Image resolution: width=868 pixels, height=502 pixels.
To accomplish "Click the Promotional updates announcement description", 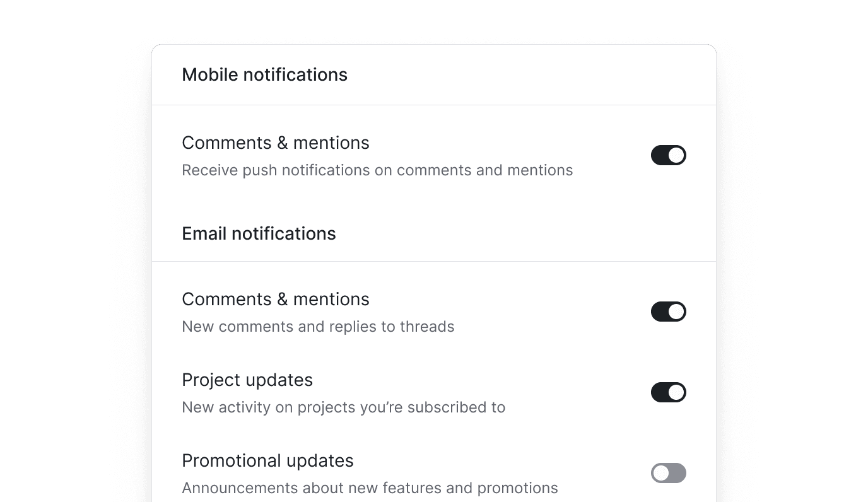I will click(x=369, y=487).
